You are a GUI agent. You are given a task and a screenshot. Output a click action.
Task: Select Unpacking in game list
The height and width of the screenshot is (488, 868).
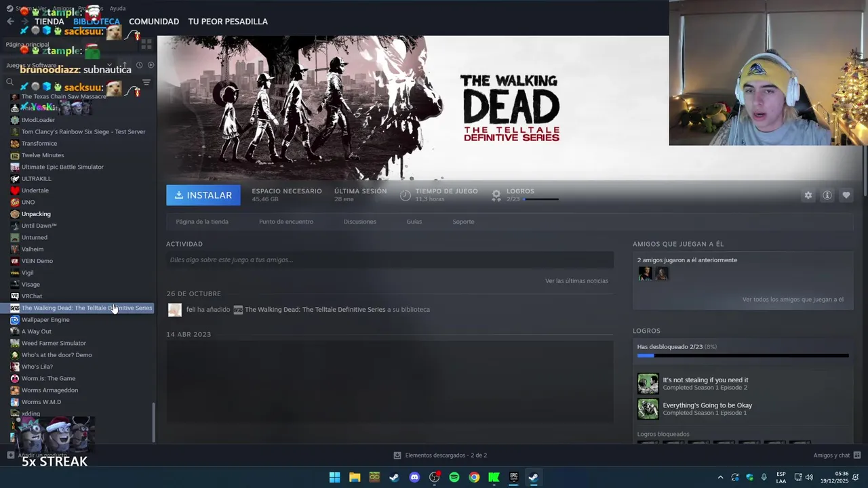click(36, 214)
